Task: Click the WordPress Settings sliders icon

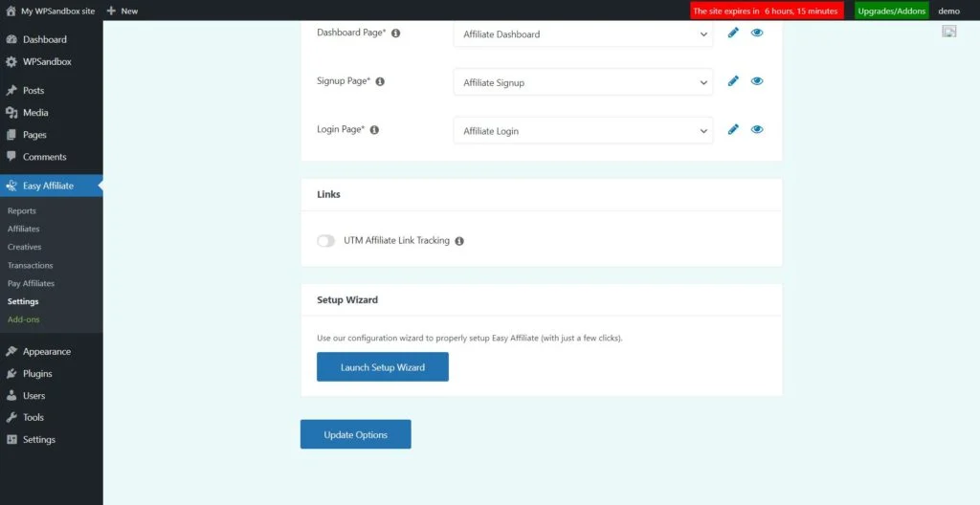Action: 11,439
